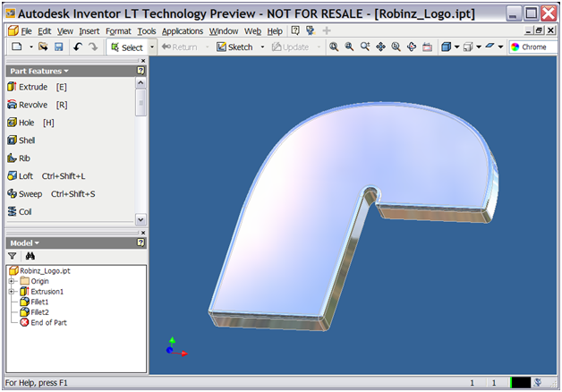Screen dimensions: 562x392
Task: Open the Tools menu
Action: tap(147, 31)
